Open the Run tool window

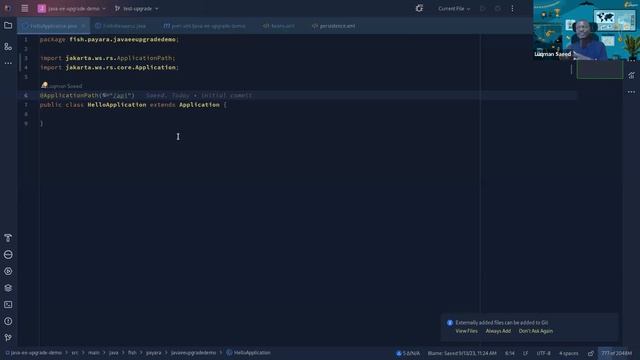click(8, 271)
